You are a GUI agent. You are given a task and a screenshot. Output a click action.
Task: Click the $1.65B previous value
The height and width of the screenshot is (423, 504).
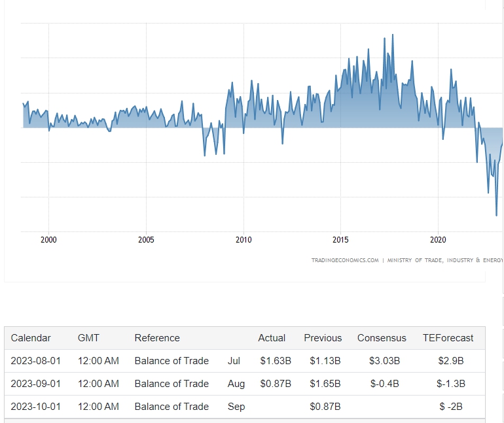pyautogui.click(x=325, y=384)
